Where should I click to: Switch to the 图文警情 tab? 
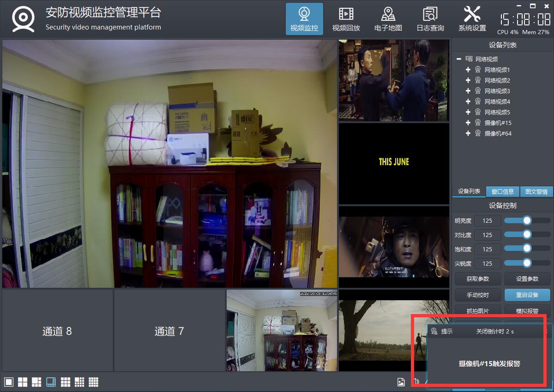536,192
